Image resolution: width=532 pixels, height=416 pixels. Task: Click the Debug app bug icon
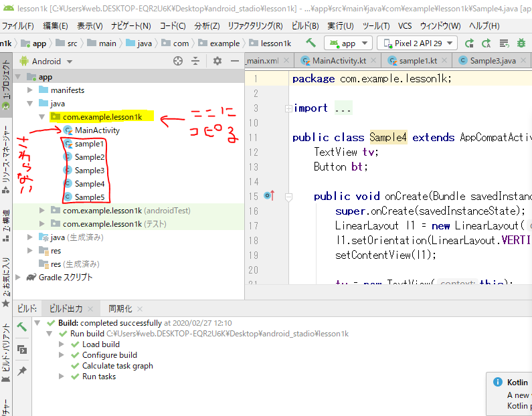point(521,43)
